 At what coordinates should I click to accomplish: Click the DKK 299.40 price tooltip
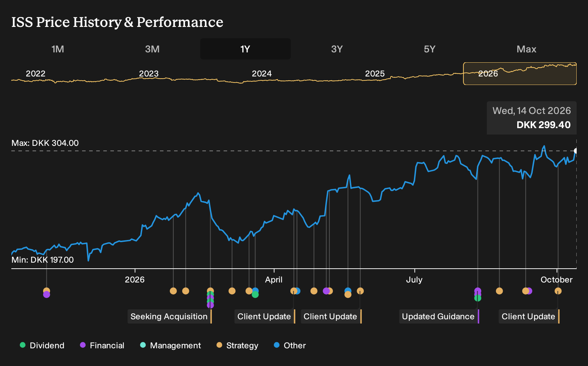(x=532, y=118)
